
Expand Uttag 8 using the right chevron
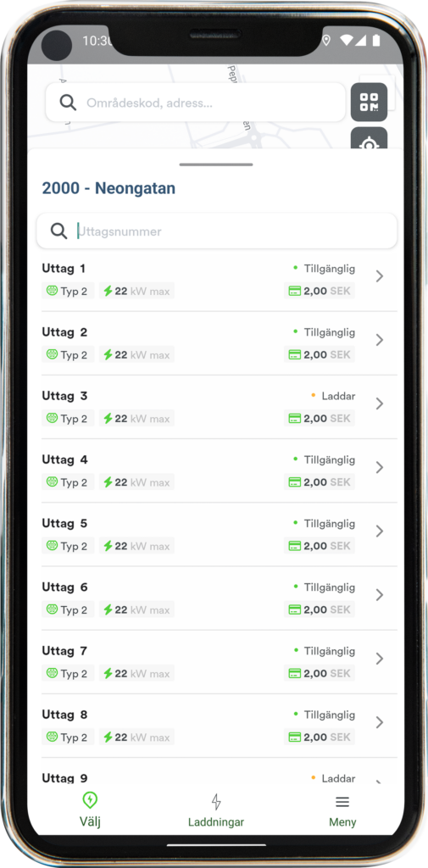click(x=380, y=722)
